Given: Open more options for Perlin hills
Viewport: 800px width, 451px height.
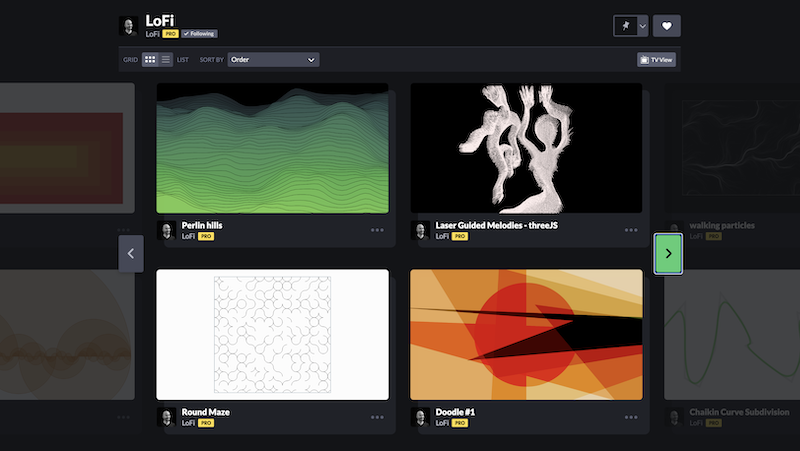Looking at the screenshot, I should click(x=377, y=230).
